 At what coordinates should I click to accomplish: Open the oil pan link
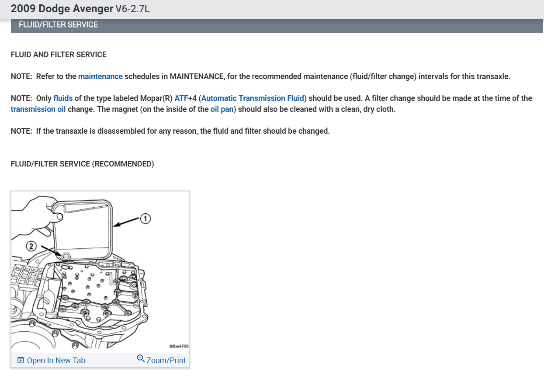(x=222, y=109)
